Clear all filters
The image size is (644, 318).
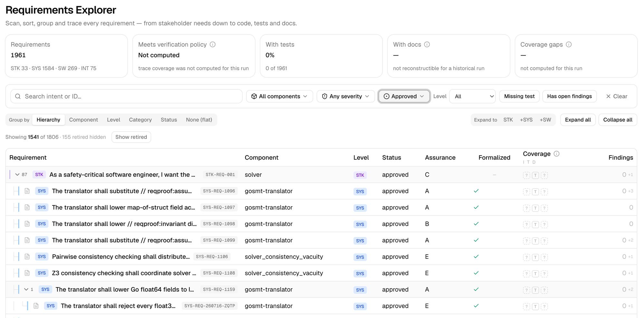click(617, 96)
